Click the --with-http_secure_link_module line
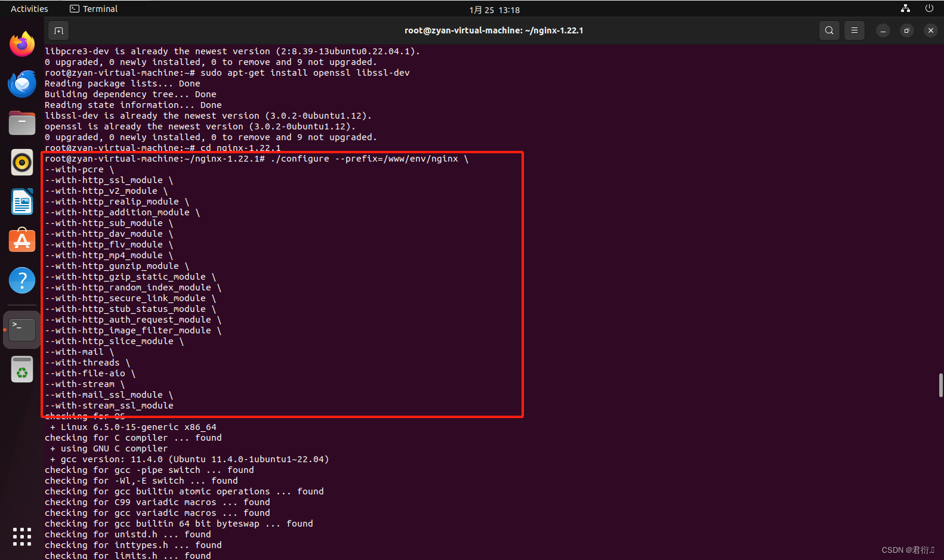 [x=130, y=298]
